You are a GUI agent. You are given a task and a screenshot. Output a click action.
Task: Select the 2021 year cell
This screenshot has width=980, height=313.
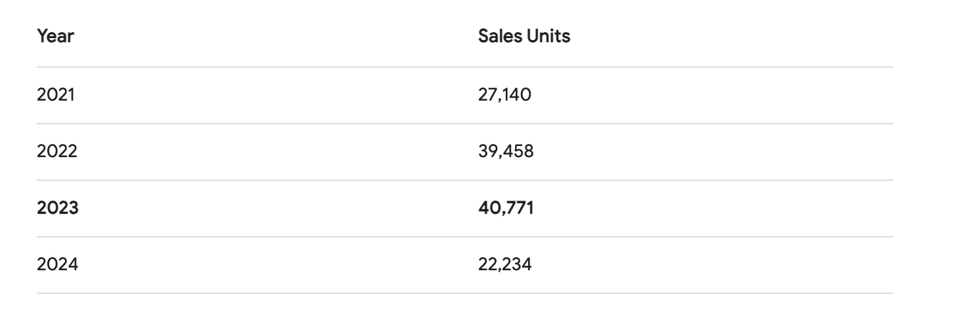click(56, 95)
